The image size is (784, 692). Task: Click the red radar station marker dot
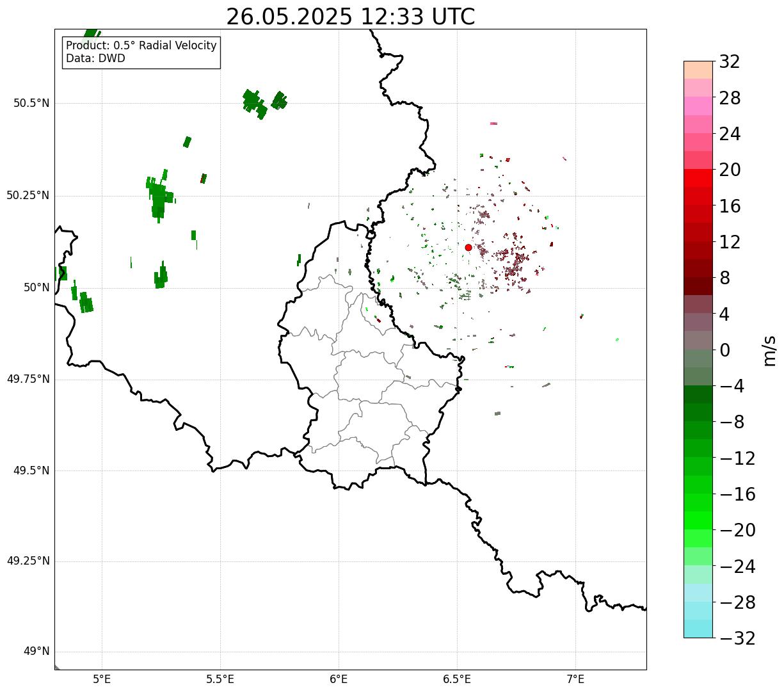[x=468, y=247]
